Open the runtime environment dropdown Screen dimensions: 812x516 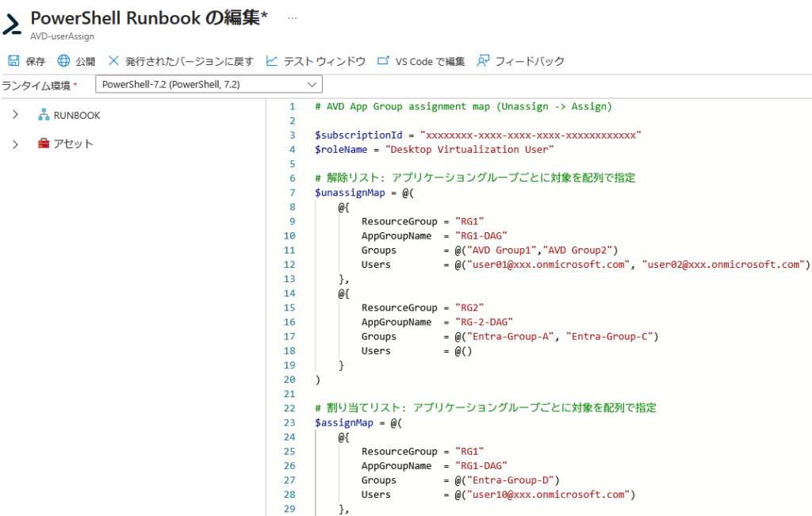pos(209,85)
